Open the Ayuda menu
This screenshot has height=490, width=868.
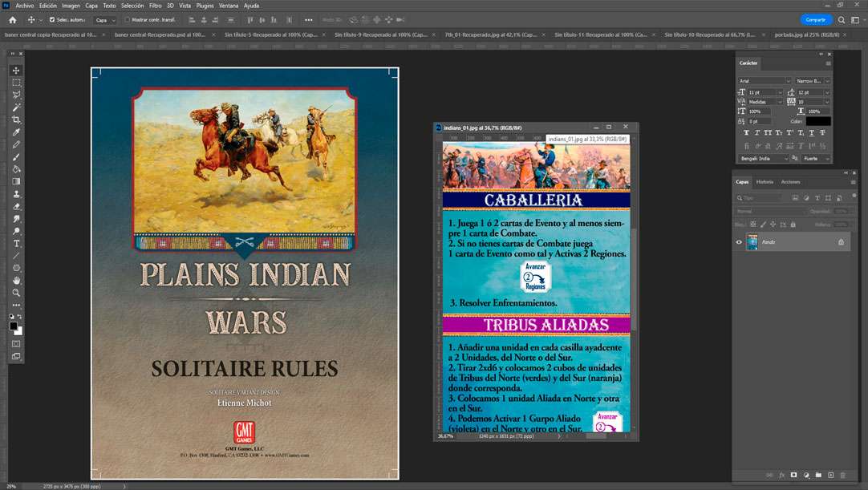click(x=251, y=6)
